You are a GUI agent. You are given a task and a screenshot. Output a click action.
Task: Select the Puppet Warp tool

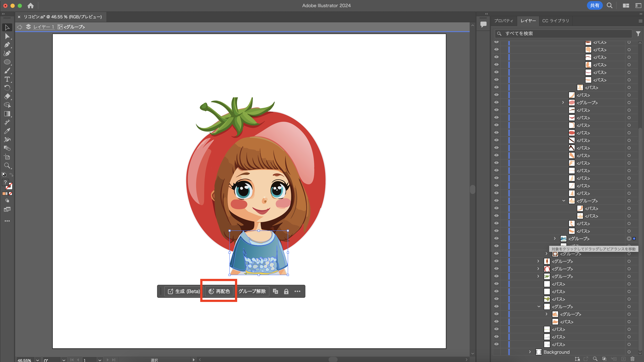click(7, 139)
